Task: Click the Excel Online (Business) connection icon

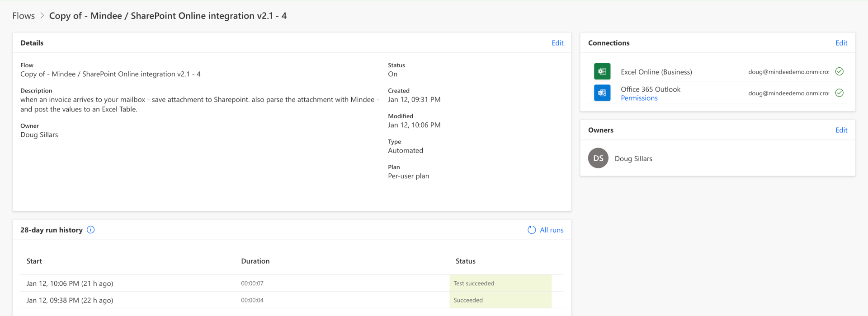Action: (x=602, y=71)
